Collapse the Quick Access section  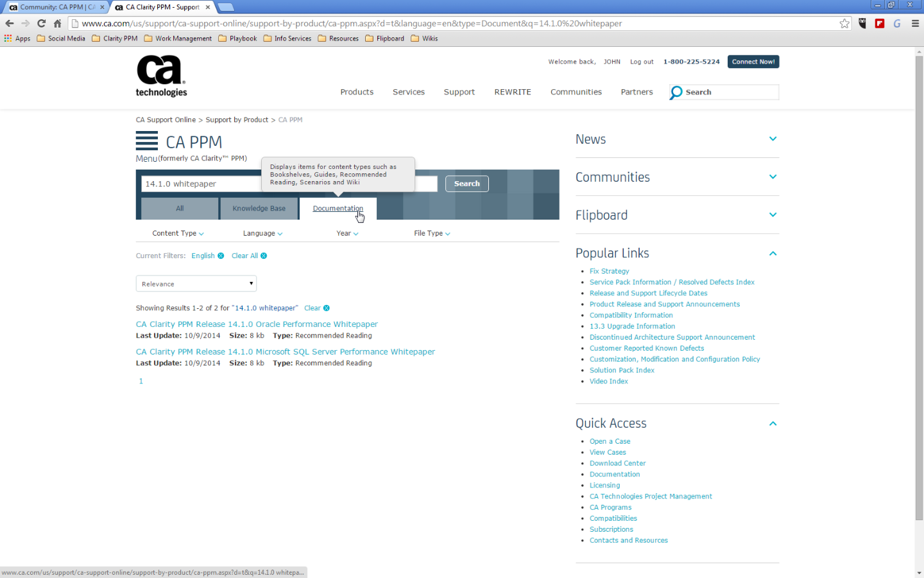tap(773, 423)
